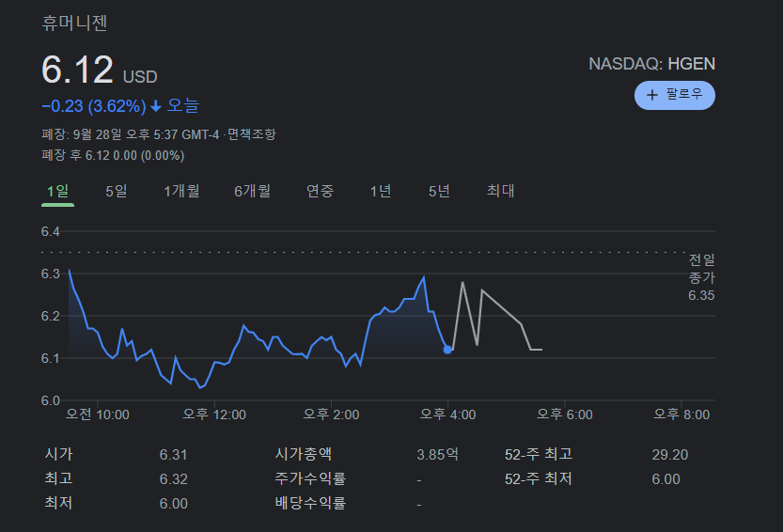Viewport: 783px width, 532px height.
Task: Click the 폐장 후 6.12 after-hours line
Action: click(113, 155)
